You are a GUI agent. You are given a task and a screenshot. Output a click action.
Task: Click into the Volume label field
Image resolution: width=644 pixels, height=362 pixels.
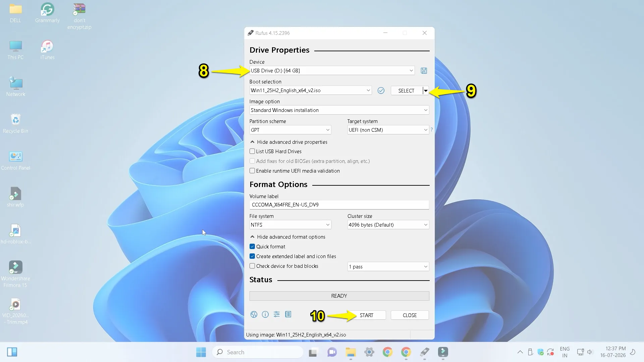pyautogui.click(x=339, y=205)
